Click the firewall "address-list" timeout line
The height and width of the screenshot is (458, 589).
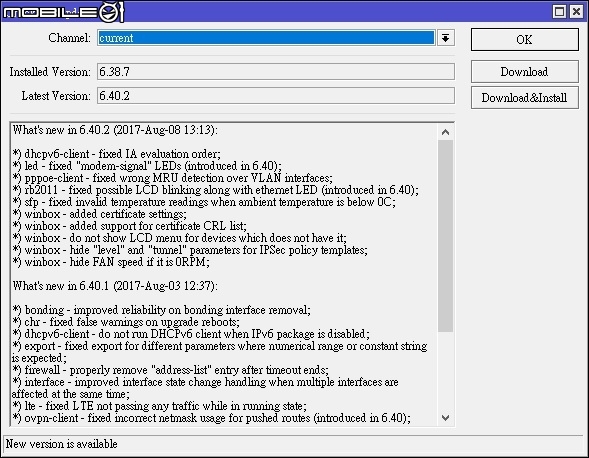click(171, 370)
